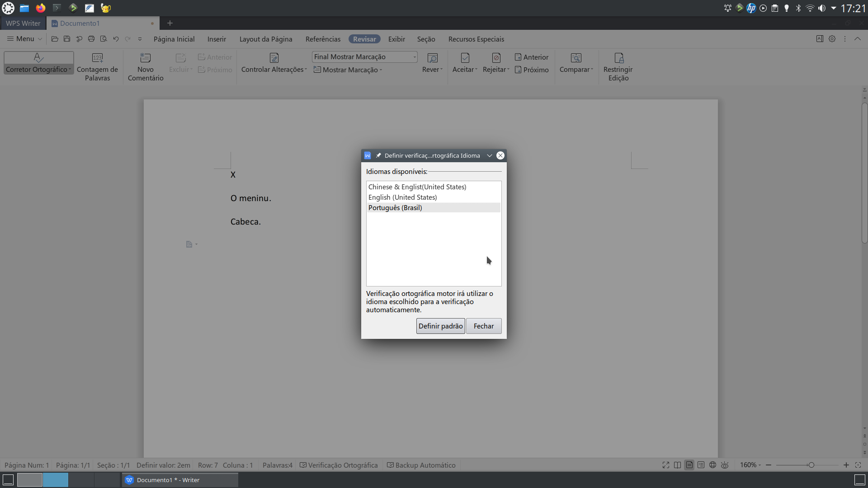
Task: Toggle Backup Automático in status bar
Action: (x=421, y=465)
